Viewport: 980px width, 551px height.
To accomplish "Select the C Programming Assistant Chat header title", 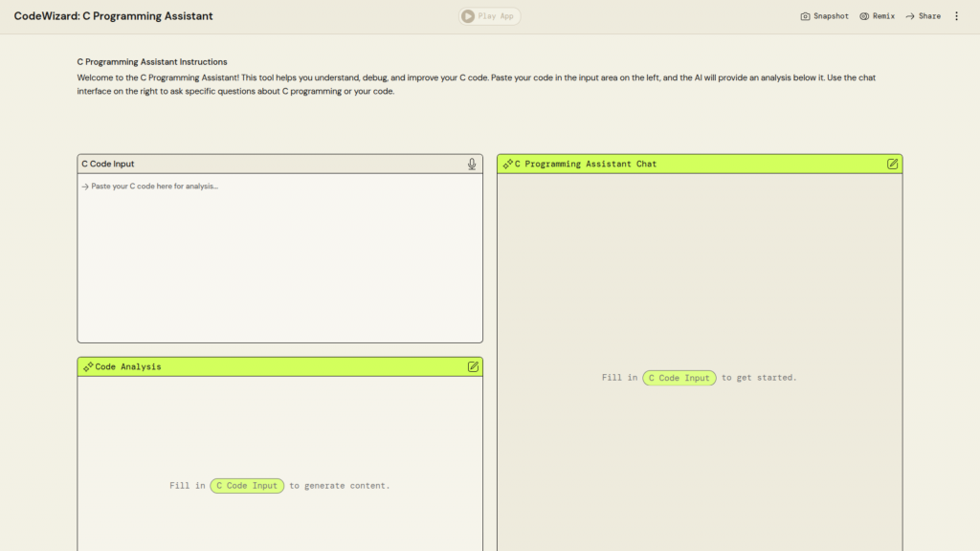I will tap(586, 165).
